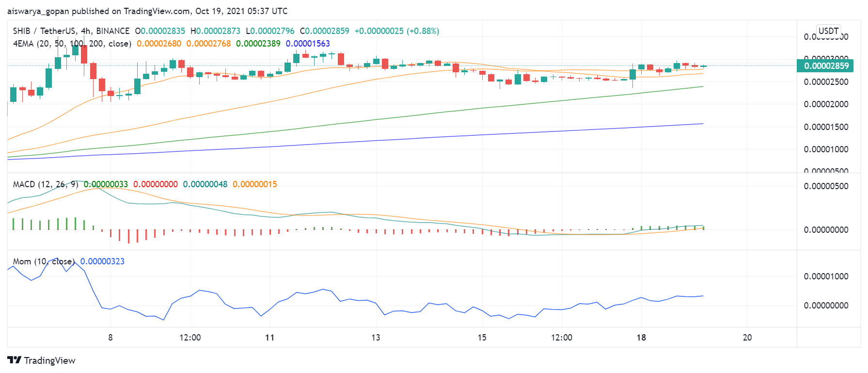The image size is (868, 373).
Task: Click the green 100 EMA value 0.00002389
Action: coord(258,44)
